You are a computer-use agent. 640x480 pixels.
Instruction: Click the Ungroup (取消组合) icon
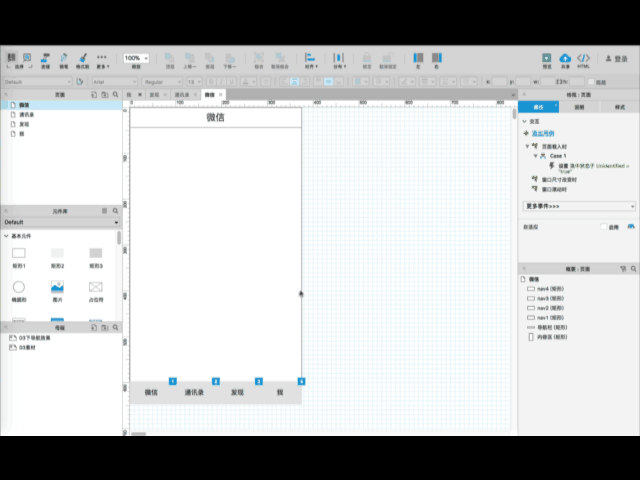280,60
